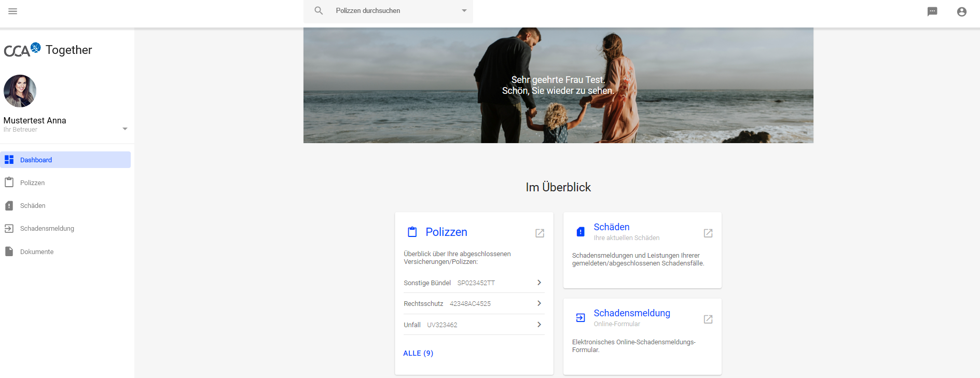Expand the Rechtsschutz row chevron

tap(539, 303)
